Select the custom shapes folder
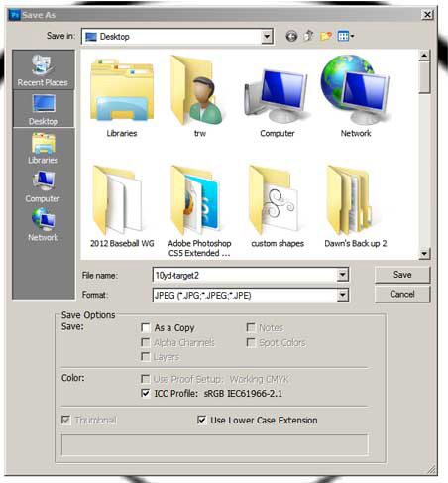This screenshot has width=448, height=483. click(277, 206)
